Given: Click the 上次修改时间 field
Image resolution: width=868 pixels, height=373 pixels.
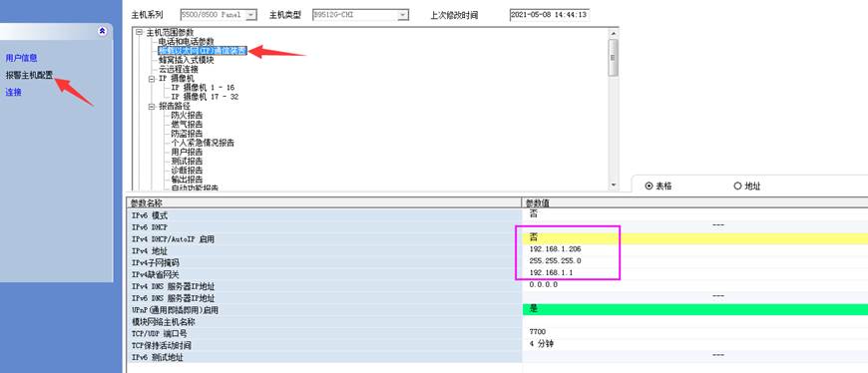Looking at the screenshot, I should [549, 15].
